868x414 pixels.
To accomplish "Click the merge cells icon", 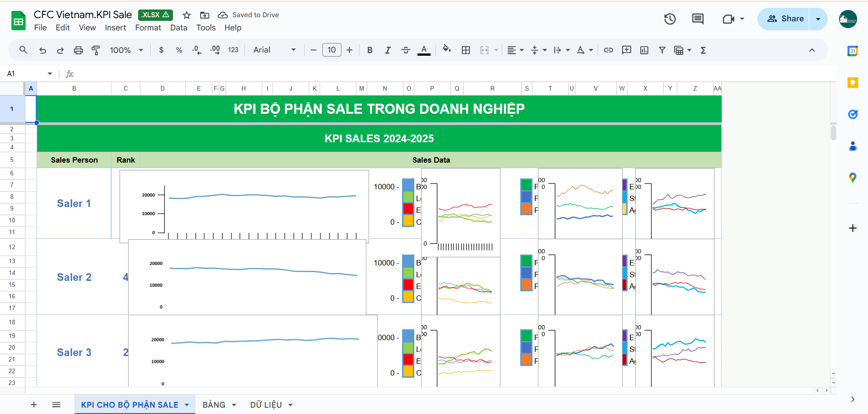I will click(484, 50).
